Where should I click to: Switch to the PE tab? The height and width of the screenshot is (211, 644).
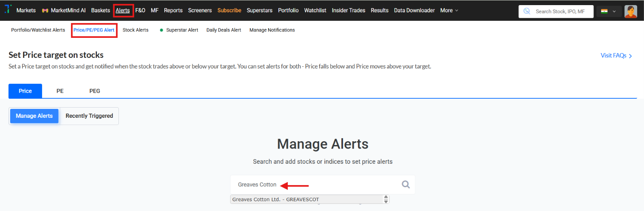tap(60, 91)
